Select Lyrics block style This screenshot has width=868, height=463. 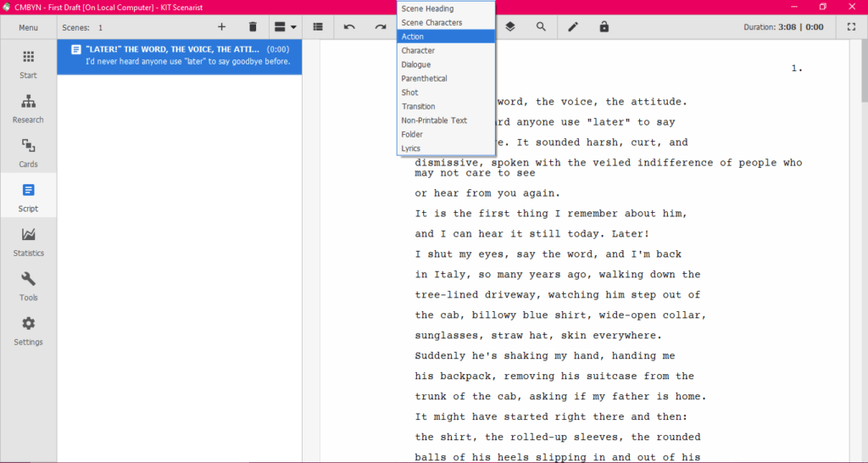pos(446,148)
